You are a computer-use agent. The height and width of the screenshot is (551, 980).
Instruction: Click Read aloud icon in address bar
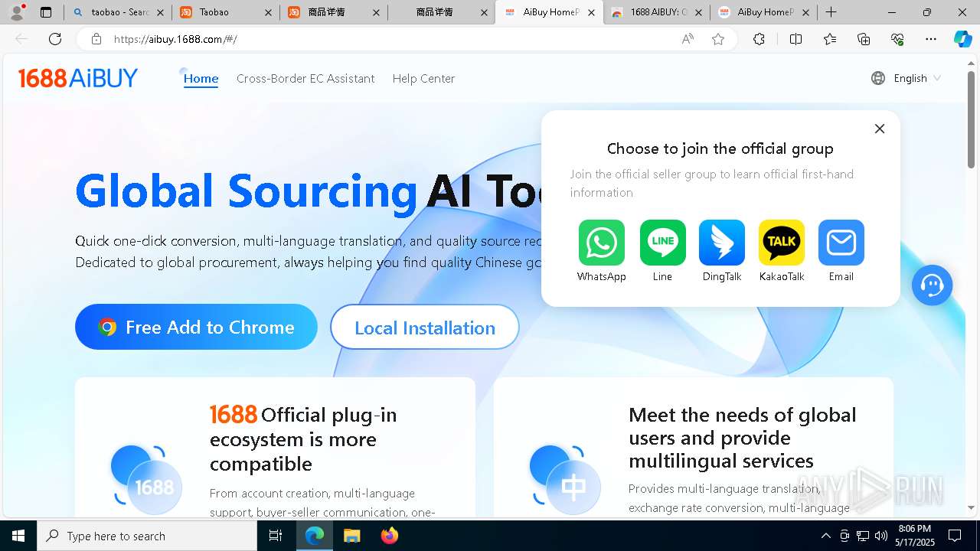[688, 39]
